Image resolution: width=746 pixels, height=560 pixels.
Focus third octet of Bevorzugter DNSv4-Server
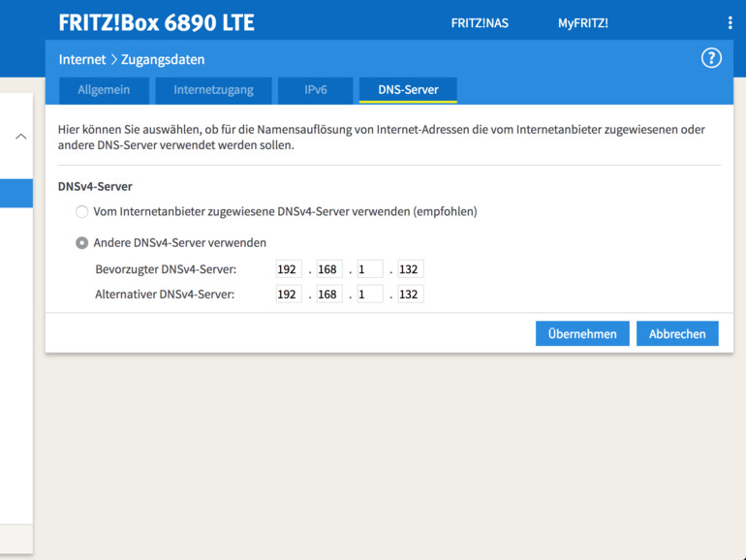370,269
